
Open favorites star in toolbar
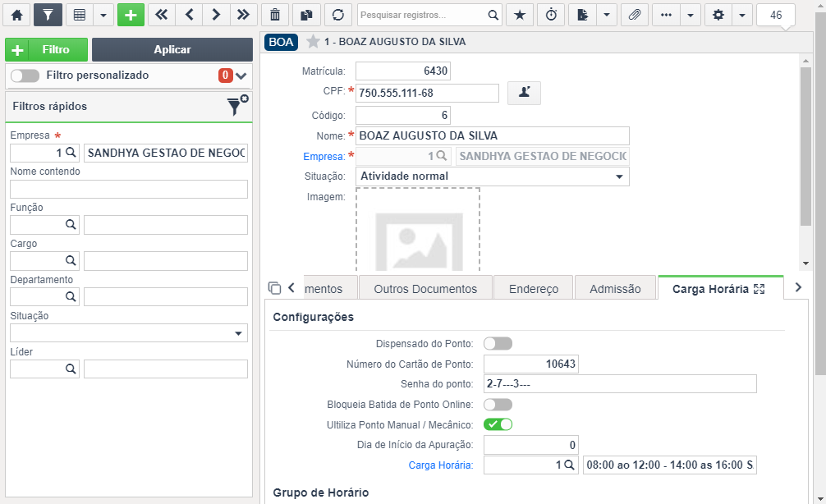520,15
